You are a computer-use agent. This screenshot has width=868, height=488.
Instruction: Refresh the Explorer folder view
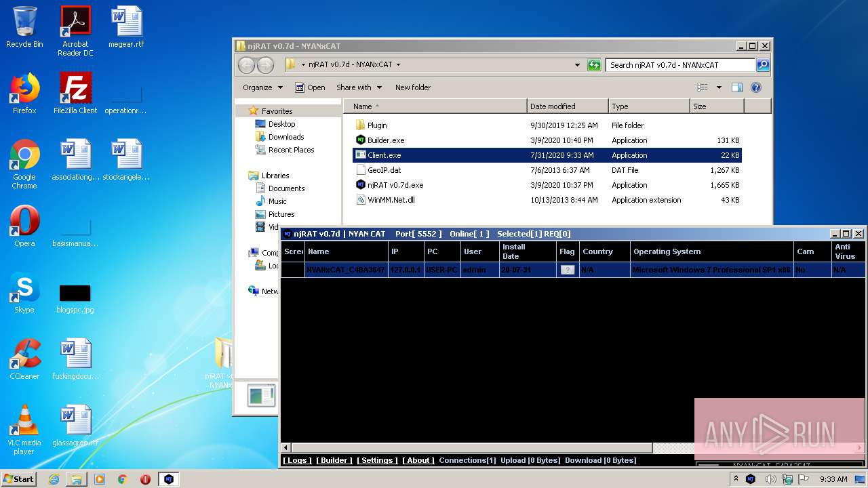594,65
